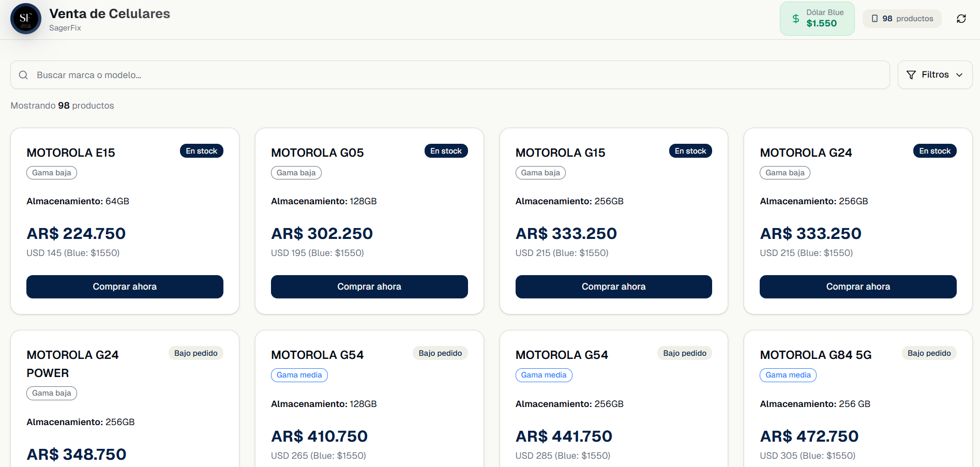Click Bajo pedido badge on Motorola G24 Power
The image size is (980, 467).
(x=195, y=353)
